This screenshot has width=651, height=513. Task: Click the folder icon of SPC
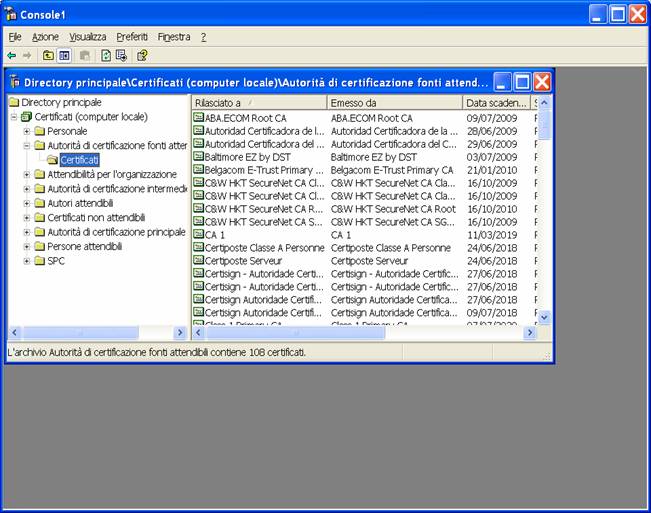[x=40, y=261]
